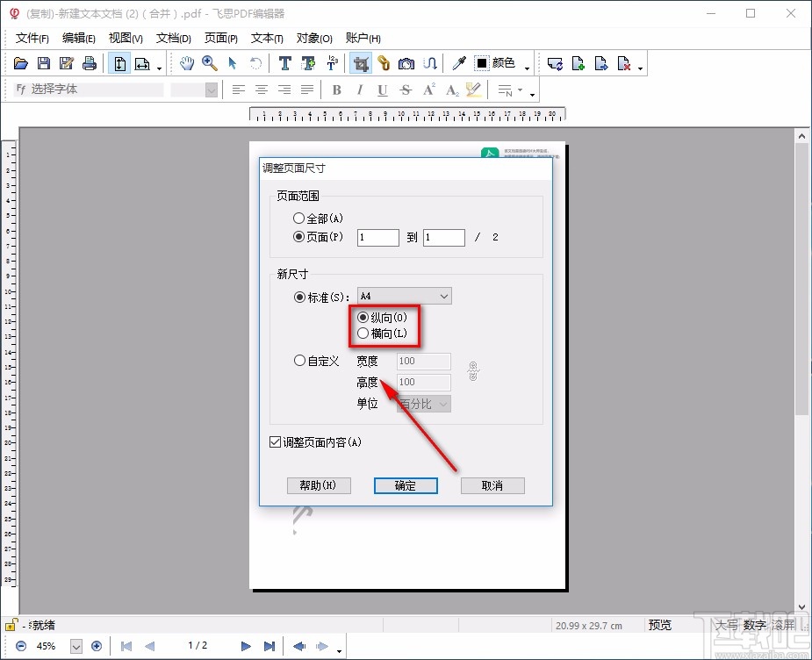The height and width of the screenshot is (660, 812).
Task: Click the 确定 confirm button
Action: pos(406,484)
